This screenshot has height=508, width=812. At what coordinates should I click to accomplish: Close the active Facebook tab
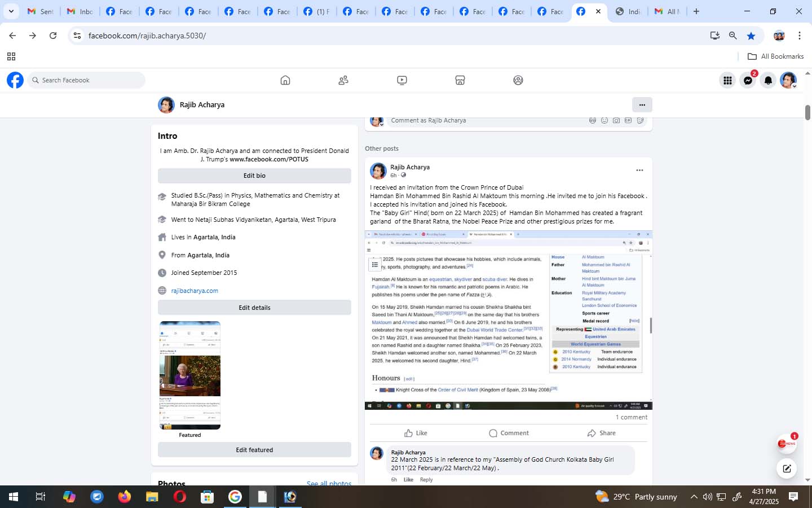[598, 11]
